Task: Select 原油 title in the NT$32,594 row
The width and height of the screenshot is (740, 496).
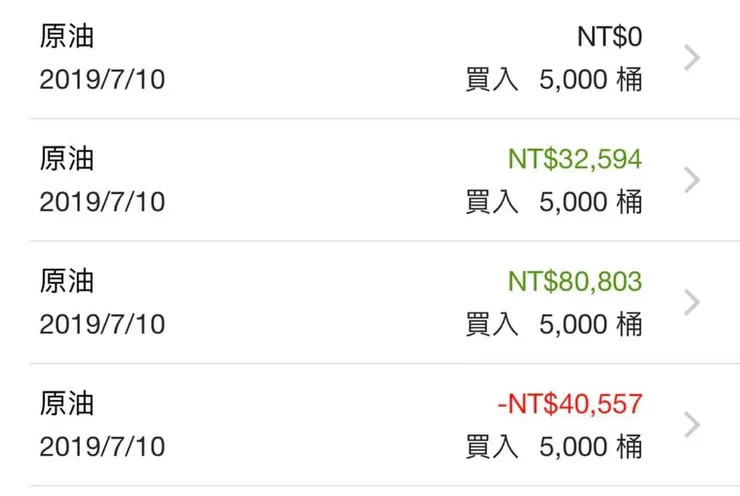Action: tap(67, 159)
